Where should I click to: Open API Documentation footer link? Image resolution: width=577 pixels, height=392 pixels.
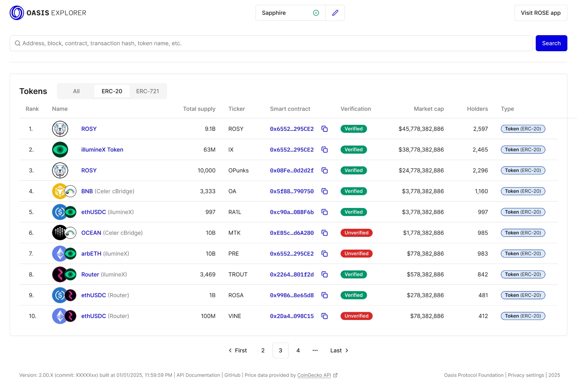tap(198, 375)
